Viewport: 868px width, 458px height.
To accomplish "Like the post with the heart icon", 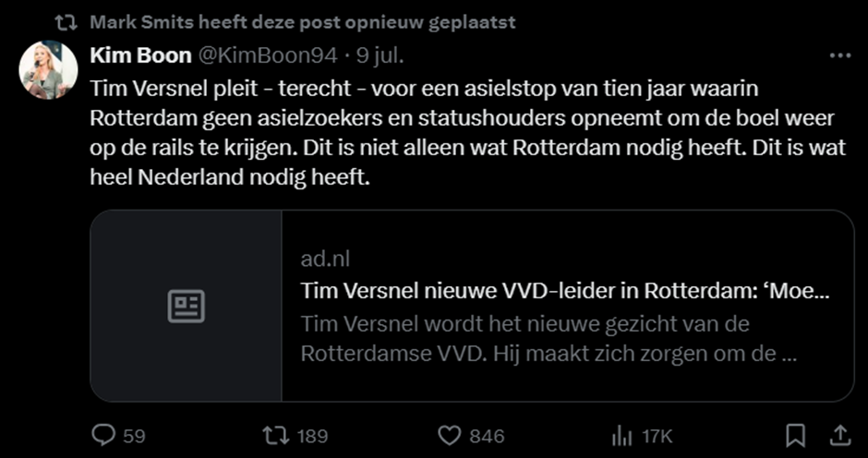I will pyautogui.click(x=448, y=435).
